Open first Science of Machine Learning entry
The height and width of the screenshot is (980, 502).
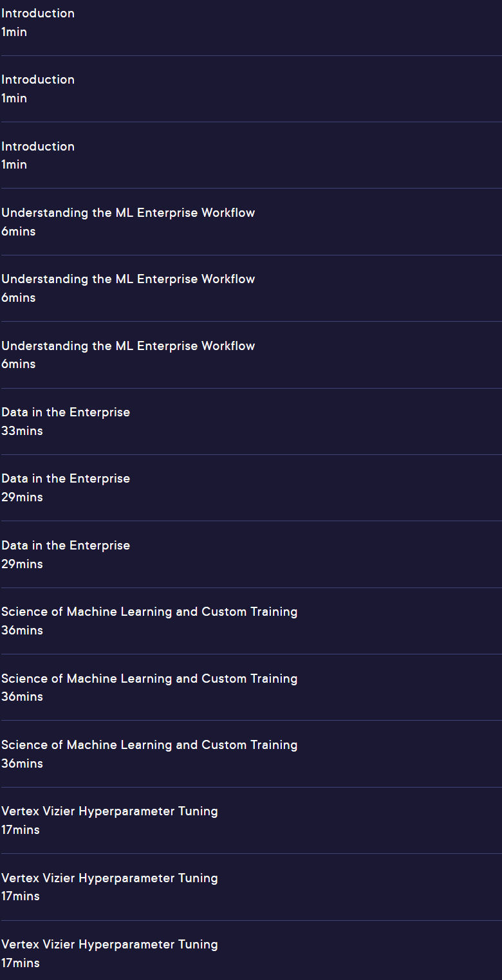(149, 612)
